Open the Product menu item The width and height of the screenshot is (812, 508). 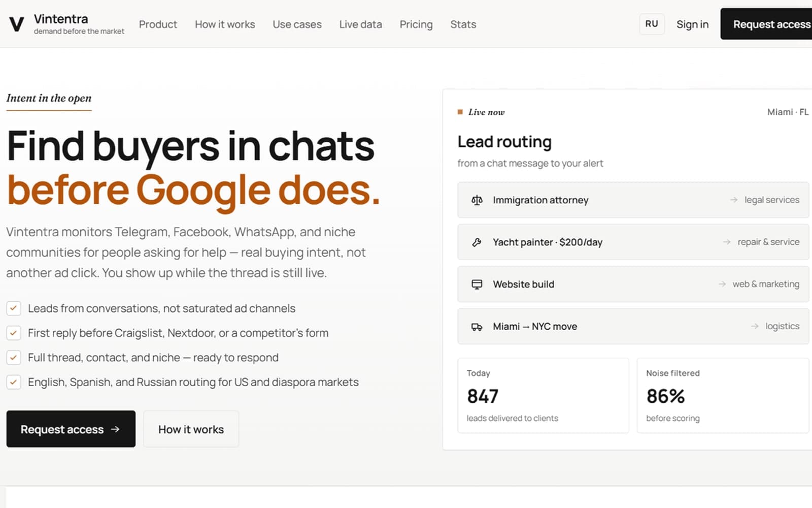(x=158, y=24)
